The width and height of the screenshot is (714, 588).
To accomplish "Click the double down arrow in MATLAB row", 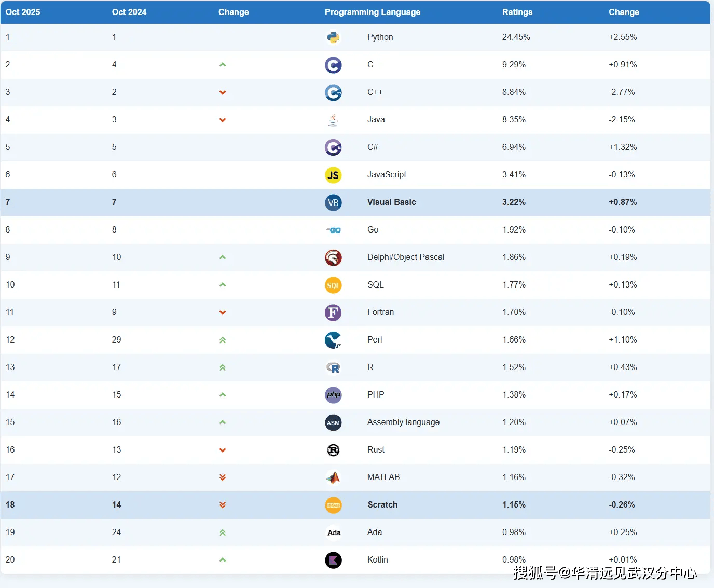I will [223, 477].
